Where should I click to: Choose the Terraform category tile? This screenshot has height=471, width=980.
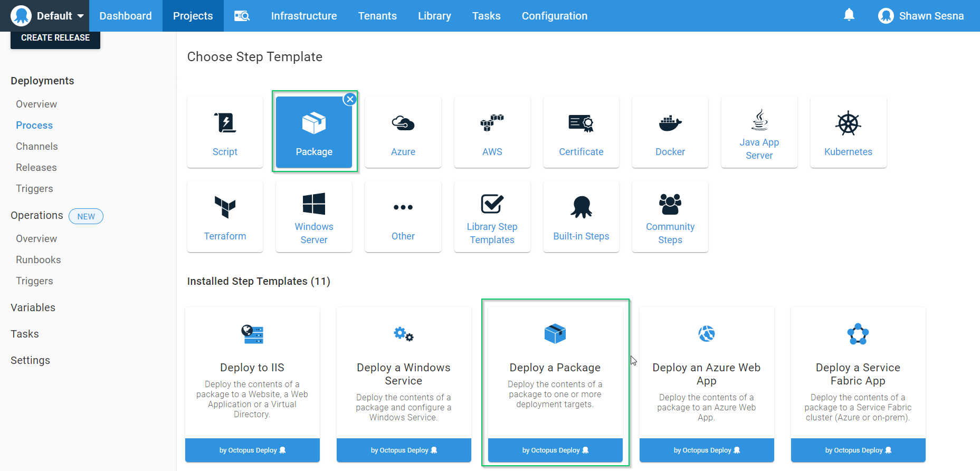click(x=225, y=217)
